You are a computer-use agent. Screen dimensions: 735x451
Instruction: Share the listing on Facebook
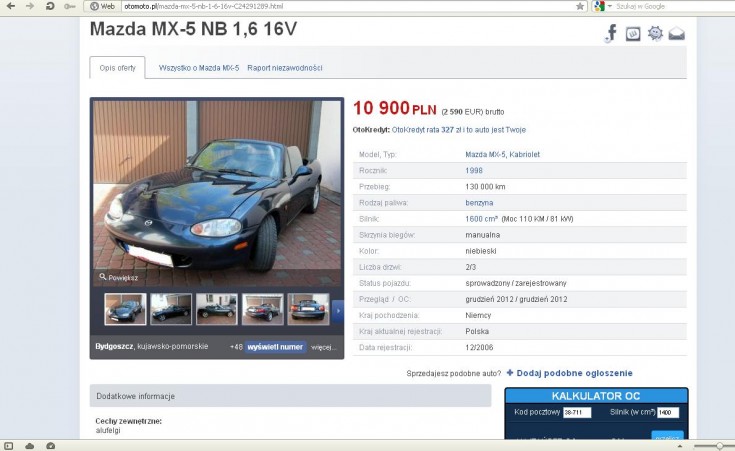pyautogui.click(x=611, y=33)
